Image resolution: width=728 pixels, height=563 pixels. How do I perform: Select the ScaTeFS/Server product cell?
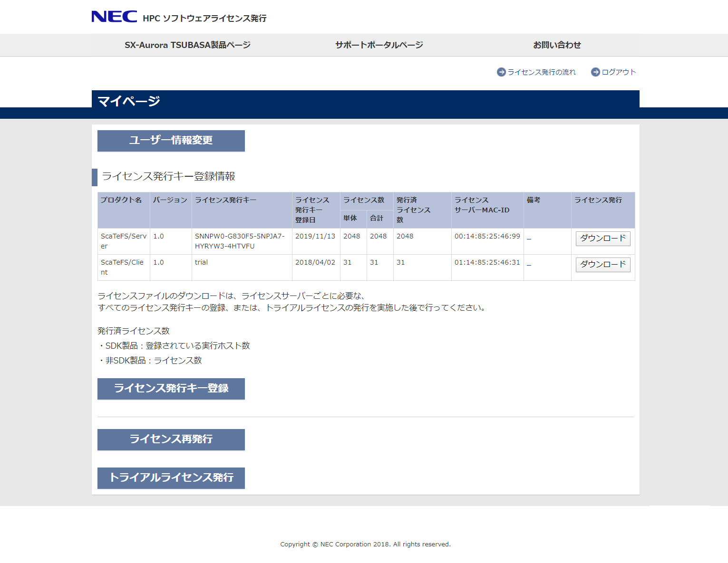click(124, 241)
